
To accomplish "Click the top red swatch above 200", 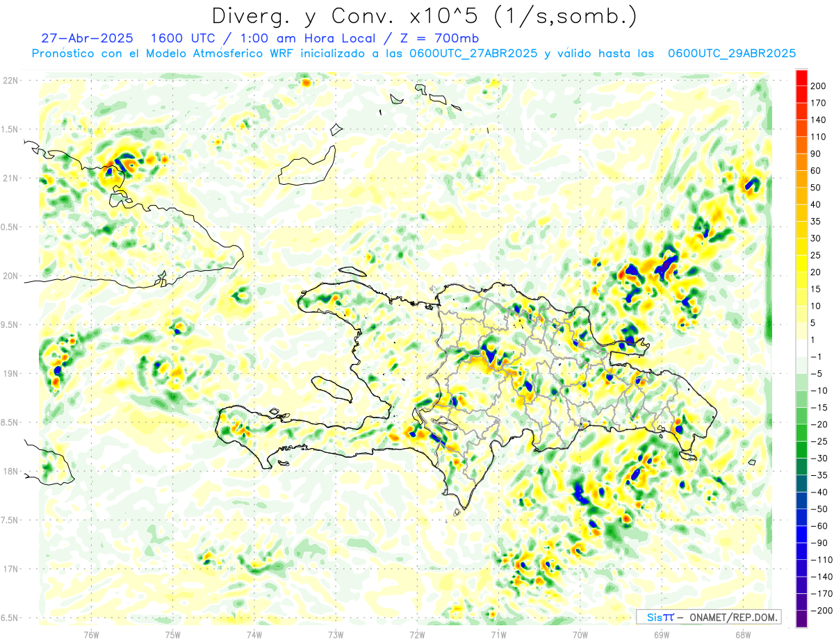I will 801,78.
